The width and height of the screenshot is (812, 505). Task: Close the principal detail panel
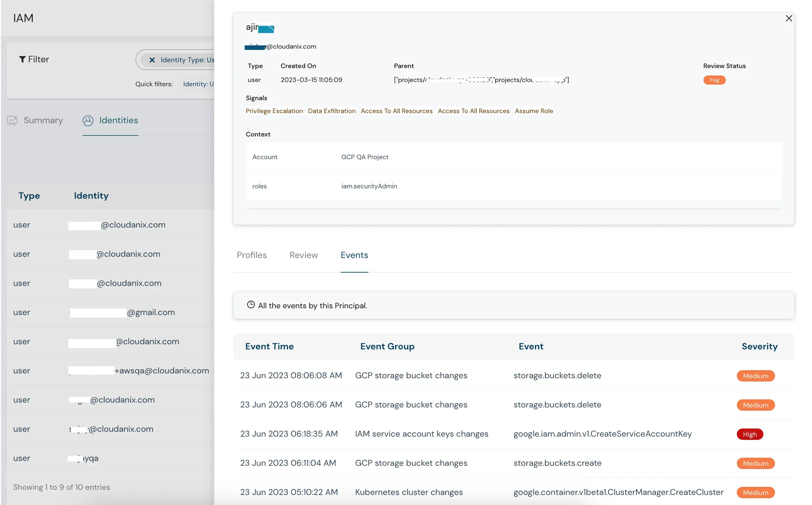click(789, 18)
